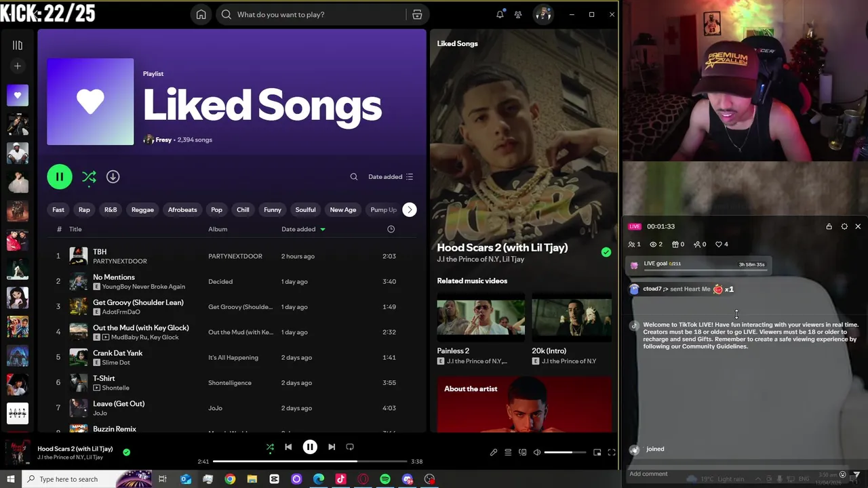The width and height of the screenshot is (868, 488).
Task: Skip to previous track
Action: click(x=288, y=447)
